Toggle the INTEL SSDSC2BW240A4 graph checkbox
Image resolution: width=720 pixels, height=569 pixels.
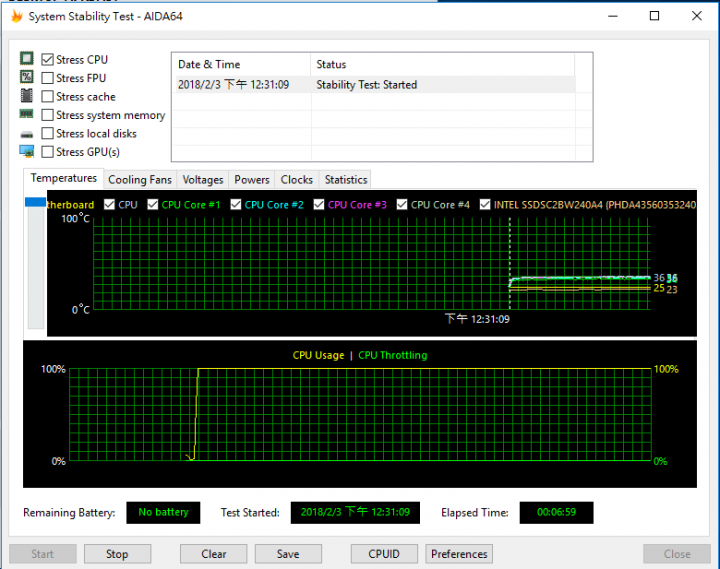coord(485,204)
